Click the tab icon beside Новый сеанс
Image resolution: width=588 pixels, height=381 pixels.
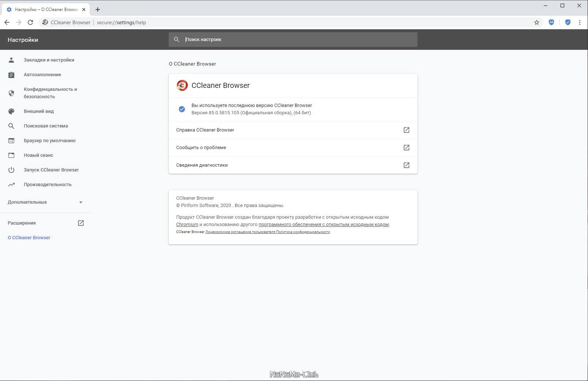click(x=11, y=155)
